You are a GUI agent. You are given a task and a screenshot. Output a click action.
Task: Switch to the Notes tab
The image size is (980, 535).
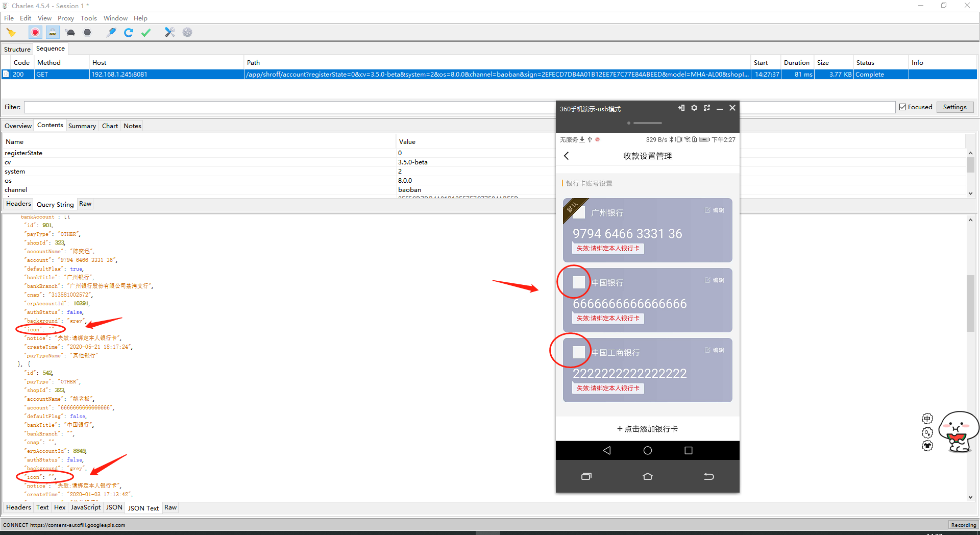click(132, 126)
